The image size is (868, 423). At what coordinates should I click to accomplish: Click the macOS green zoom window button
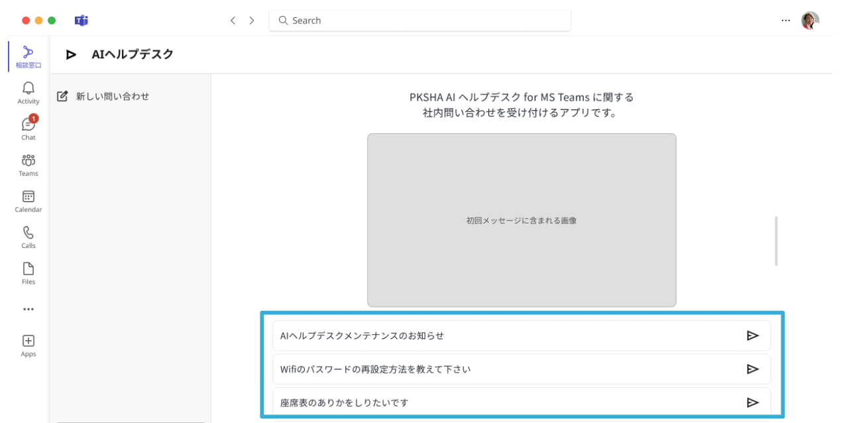click(x=52, y=21)
